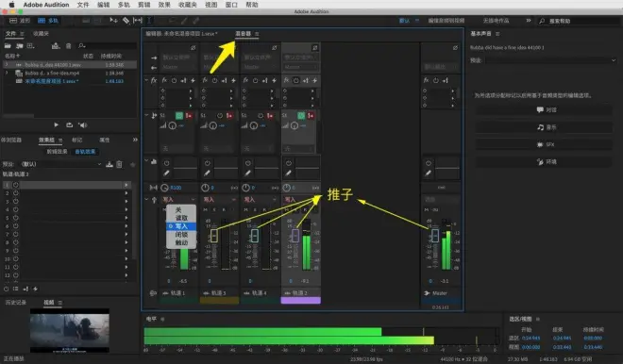
Task: Click the EQ pencil edit icon on track 3
Action: pyautogui.click(x=207, y=174)
